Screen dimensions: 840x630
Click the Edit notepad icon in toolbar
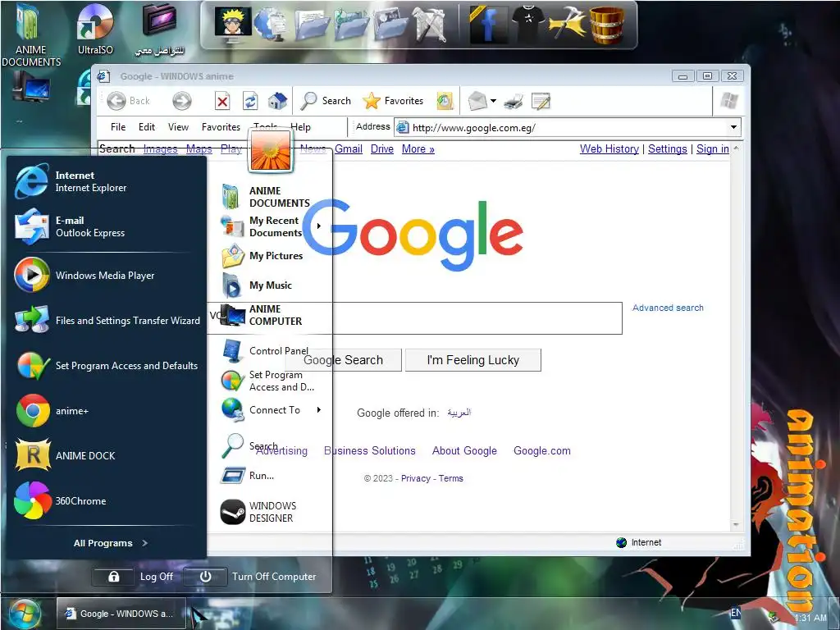click(x=541, y=101)
